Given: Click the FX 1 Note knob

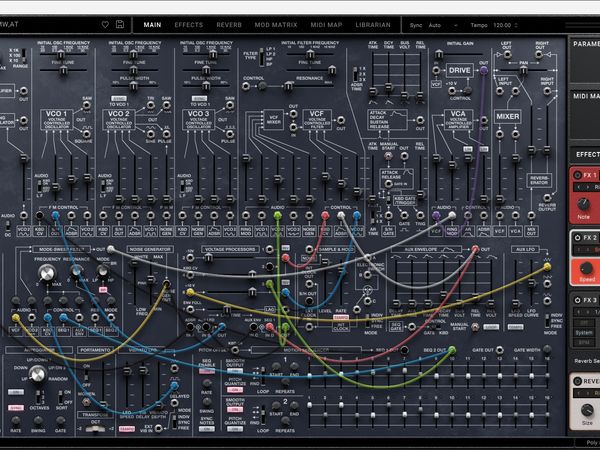Looking at the screenshot, I should point(583,204).
